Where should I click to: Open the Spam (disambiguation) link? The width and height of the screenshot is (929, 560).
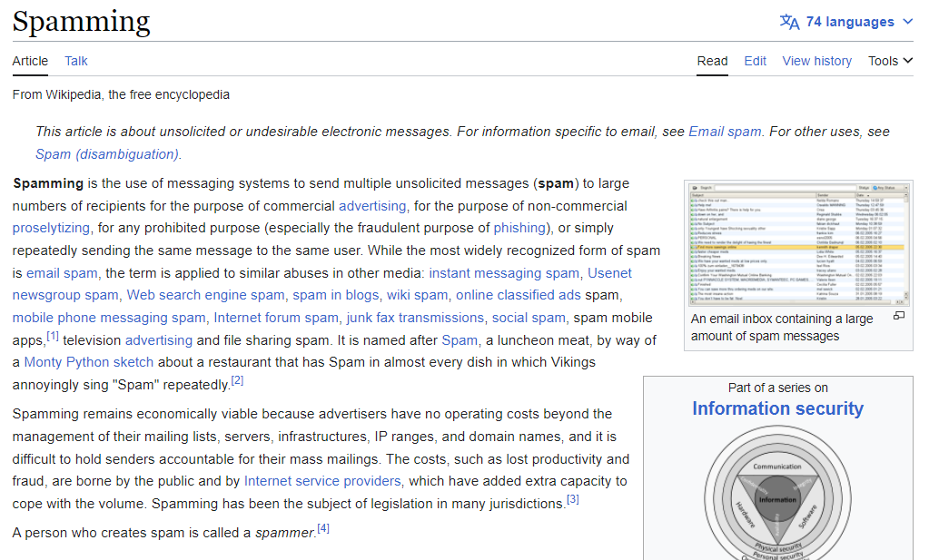coord(106,154)
